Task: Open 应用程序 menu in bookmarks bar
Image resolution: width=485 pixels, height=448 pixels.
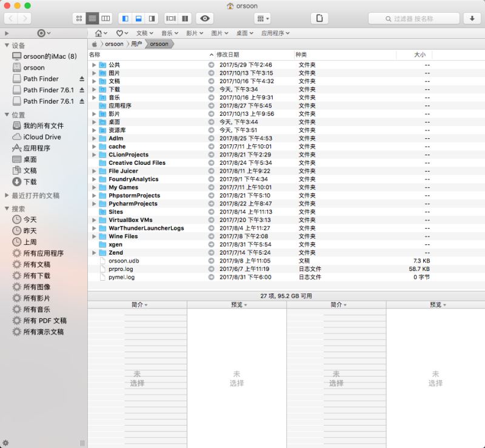Action: point(275,33)
